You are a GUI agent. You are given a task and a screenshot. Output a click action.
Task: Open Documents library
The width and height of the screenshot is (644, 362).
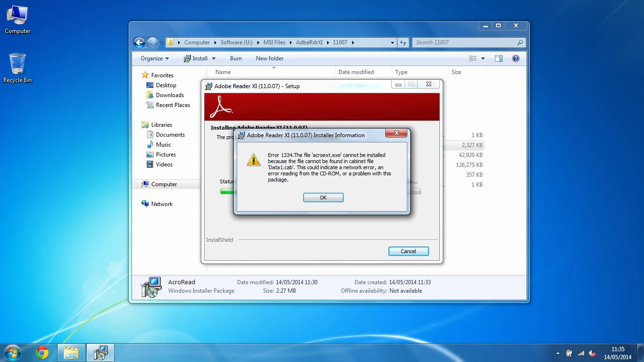[170, 135]
